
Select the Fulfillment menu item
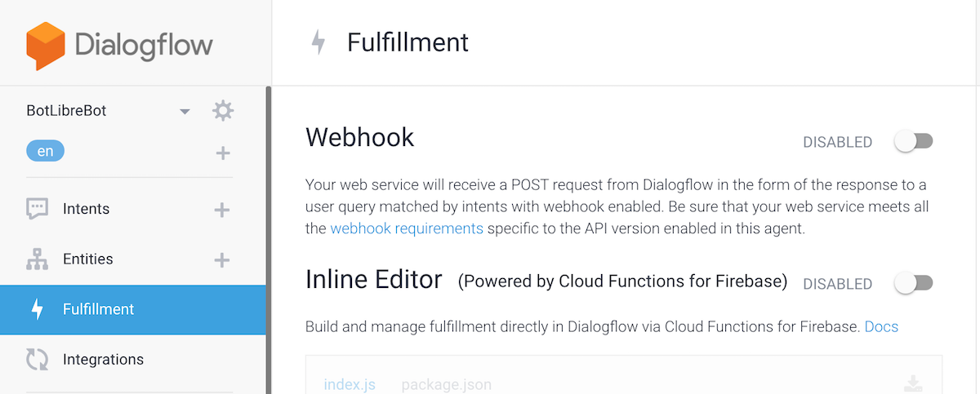pos(133,310)
